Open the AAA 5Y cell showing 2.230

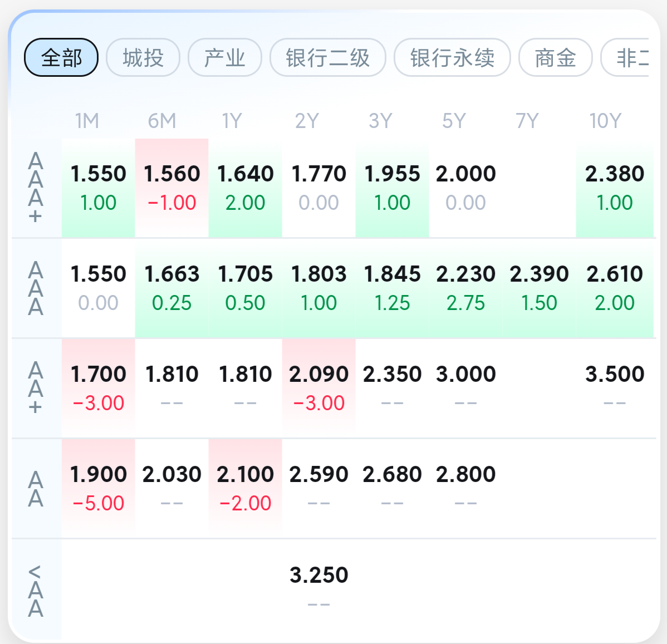[x=466, y=288]
